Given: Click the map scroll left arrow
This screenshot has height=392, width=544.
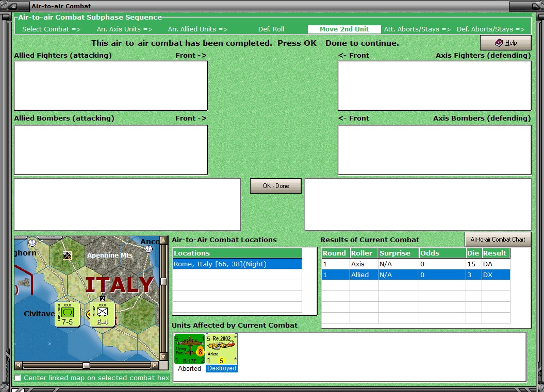Looking at the screenshot, I should pyautogui.click(x=19, y=365).
